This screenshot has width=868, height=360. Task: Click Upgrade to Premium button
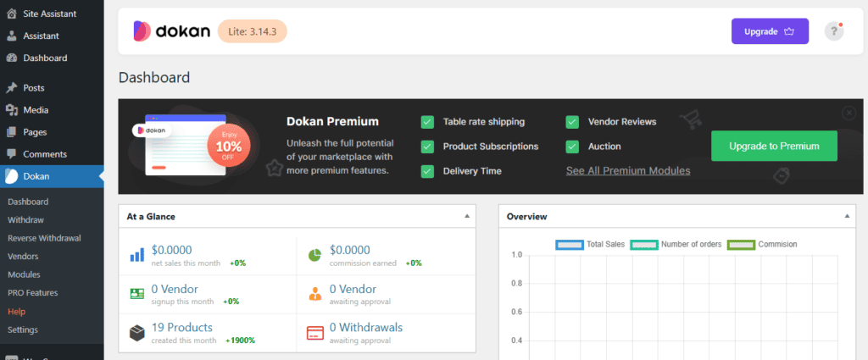point(774,146)
